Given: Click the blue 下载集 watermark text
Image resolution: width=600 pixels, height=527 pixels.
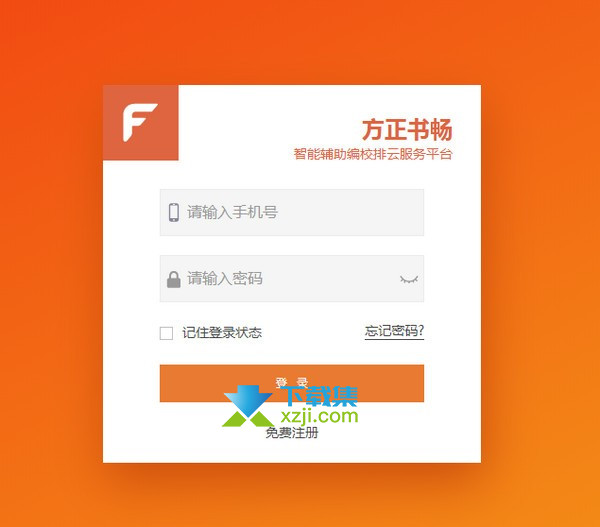Looking at the screenshot, I should point(321,396).
